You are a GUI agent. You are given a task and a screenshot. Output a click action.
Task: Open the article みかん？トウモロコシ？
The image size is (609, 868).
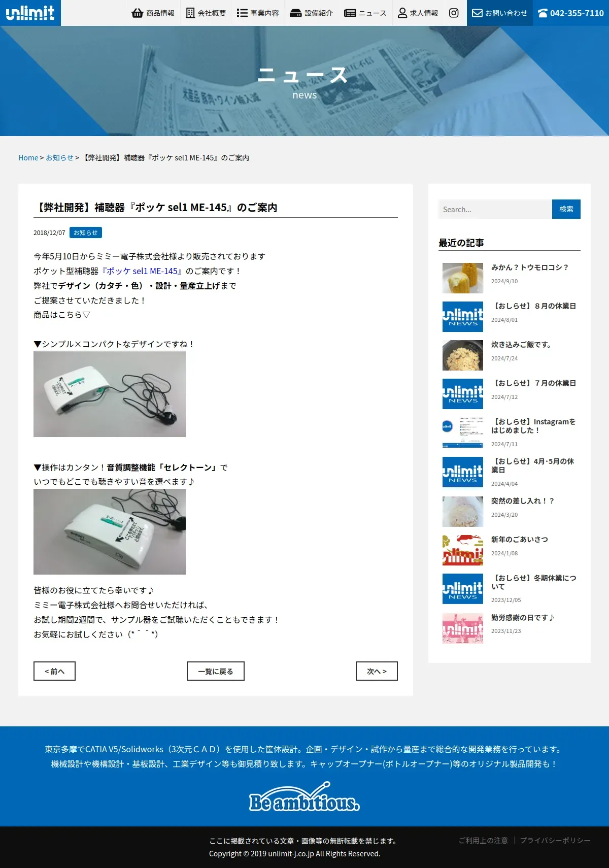[530, 268]
